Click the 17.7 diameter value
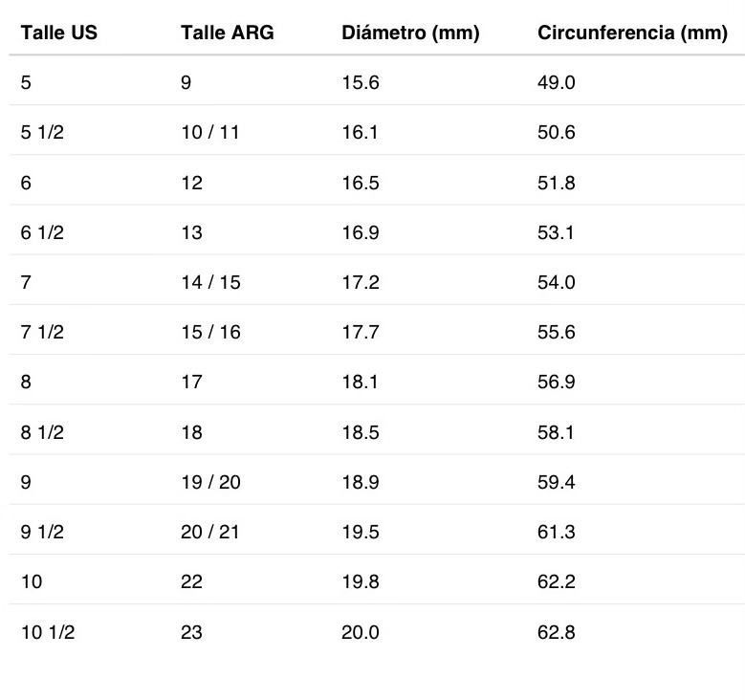The width and height of the screenshot is (745, 700). (x=361, y=332)
